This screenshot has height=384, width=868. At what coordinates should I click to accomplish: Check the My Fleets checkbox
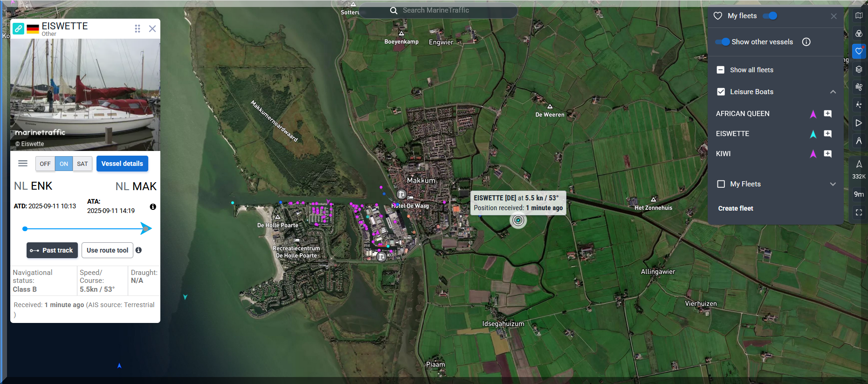(721, 184)
